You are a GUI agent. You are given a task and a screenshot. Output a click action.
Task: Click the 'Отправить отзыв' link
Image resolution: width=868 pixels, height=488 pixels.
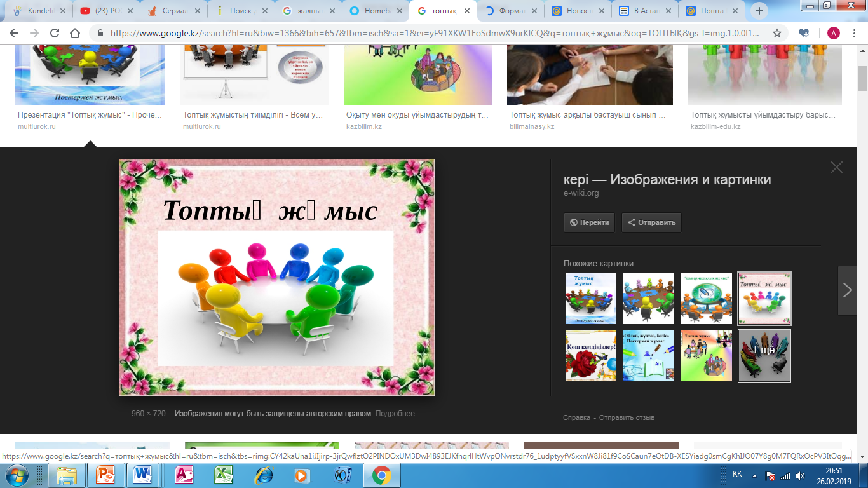pos(627,417)
